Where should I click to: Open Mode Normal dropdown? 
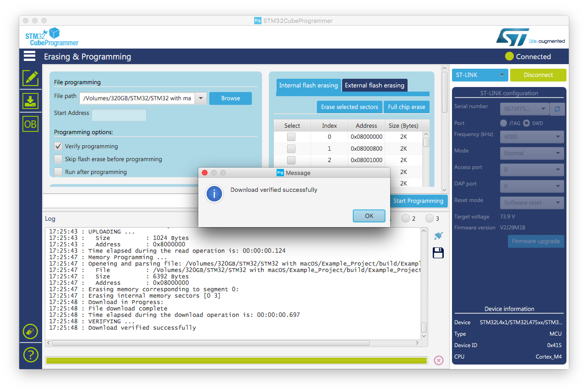tap(532, 153)
